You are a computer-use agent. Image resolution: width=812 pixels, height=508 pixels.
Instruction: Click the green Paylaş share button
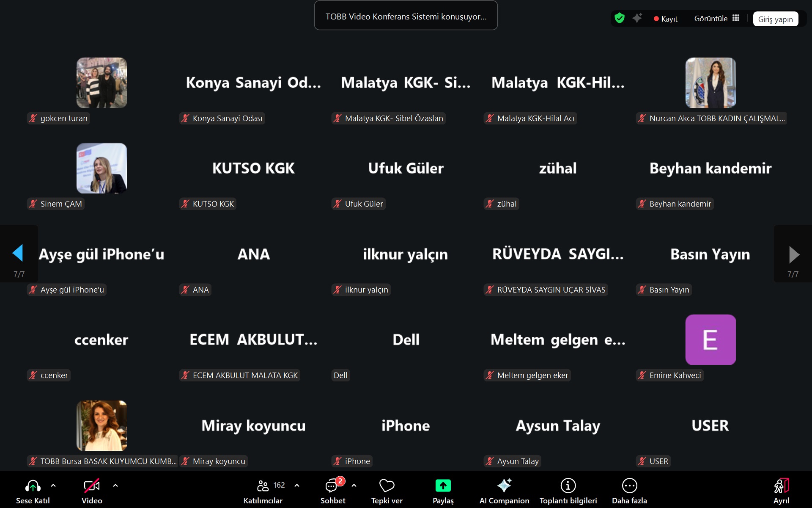click(443, 491)
